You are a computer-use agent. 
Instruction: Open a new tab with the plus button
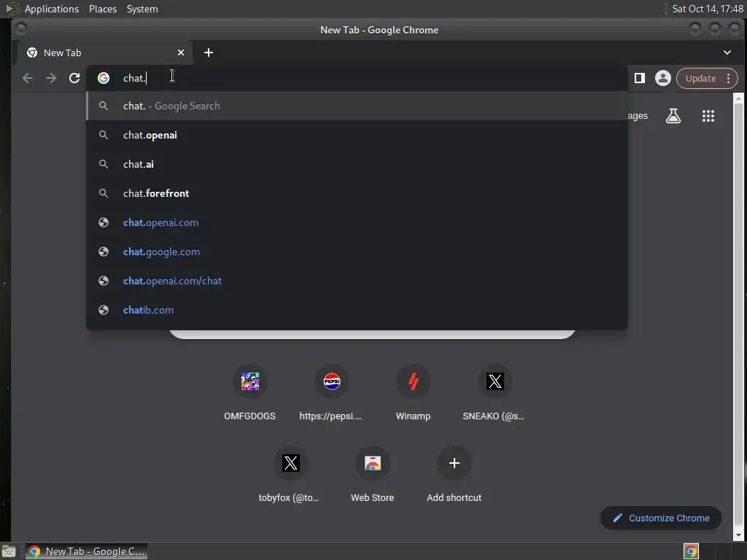click(x=209, y=52)
